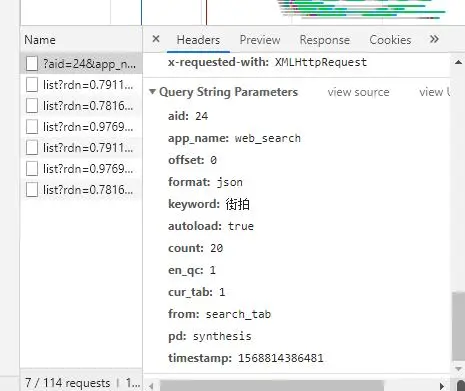Select the offset: 0 parameter
The width and height of the screenshot is (465, 391).
[192, 160]
